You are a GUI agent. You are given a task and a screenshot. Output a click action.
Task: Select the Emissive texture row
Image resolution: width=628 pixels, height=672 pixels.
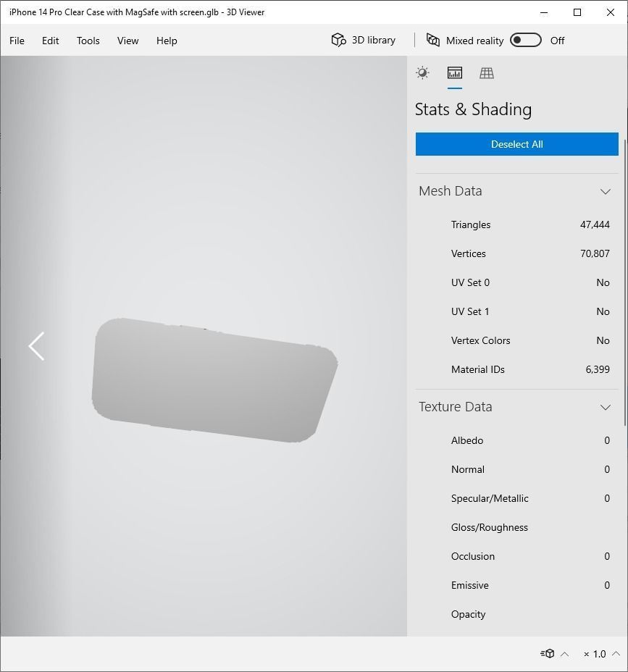tap(517, 585)
